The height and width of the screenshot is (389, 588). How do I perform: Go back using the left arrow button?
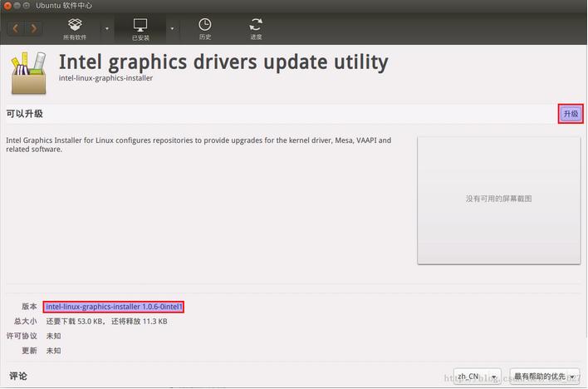(x=16, y=28)
